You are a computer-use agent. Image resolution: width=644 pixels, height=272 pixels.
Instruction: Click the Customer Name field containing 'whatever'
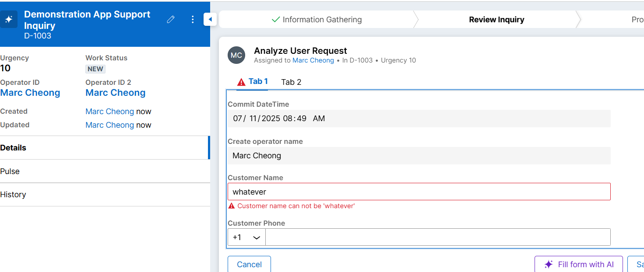[419, 192]
